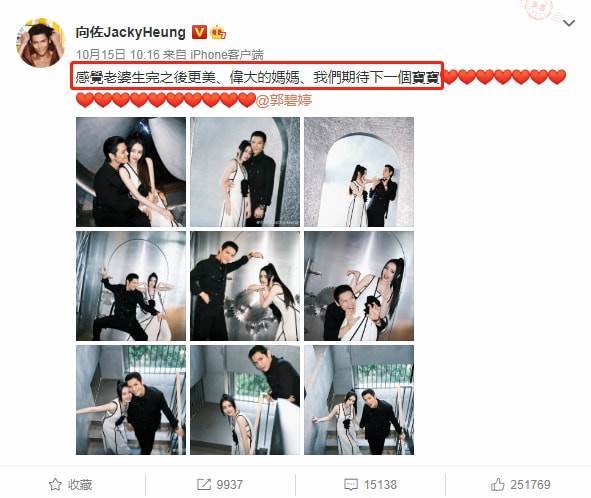591x498 pixels.
Task: Open comments via speech bubble icon
Action: 351,485
